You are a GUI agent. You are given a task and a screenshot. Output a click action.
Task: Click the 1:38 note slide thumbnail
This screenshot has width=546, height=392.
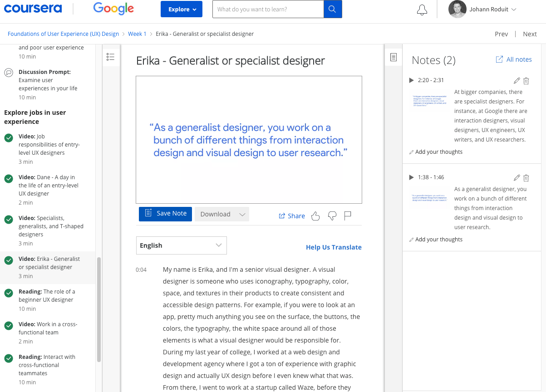(429, 198)
